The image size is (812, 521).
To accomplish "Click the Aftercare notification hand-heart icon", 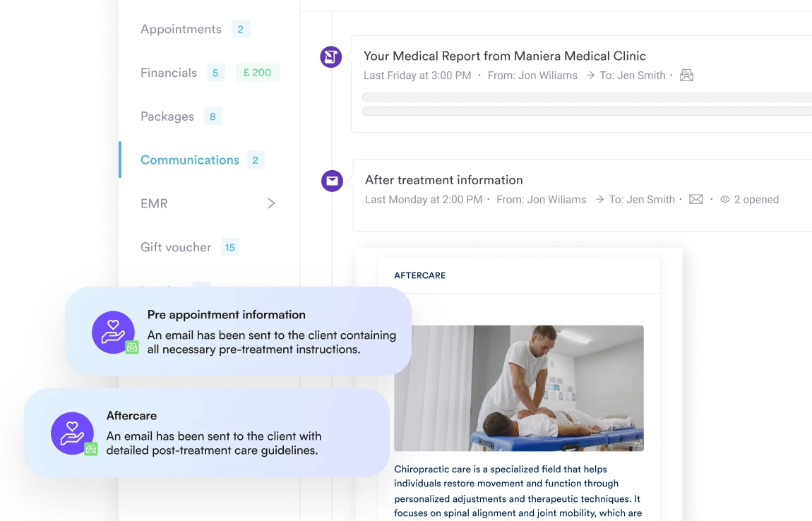I will (73, 433).
